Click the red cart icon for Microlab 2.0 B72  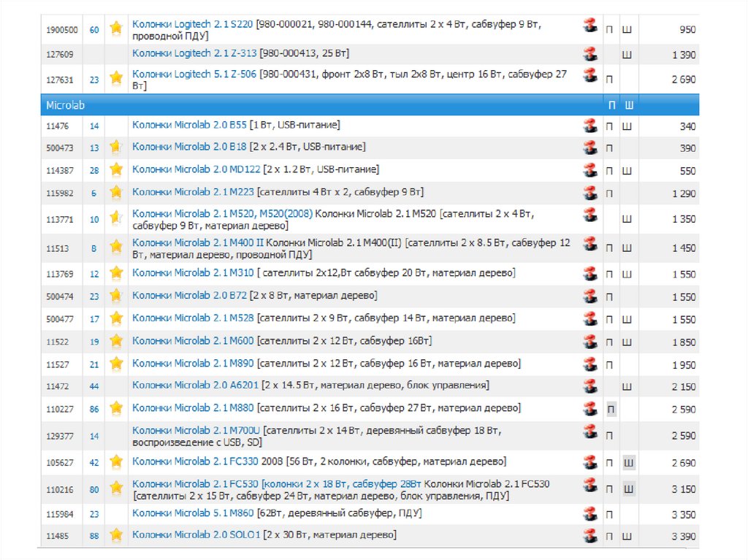[x=590, y=296]
